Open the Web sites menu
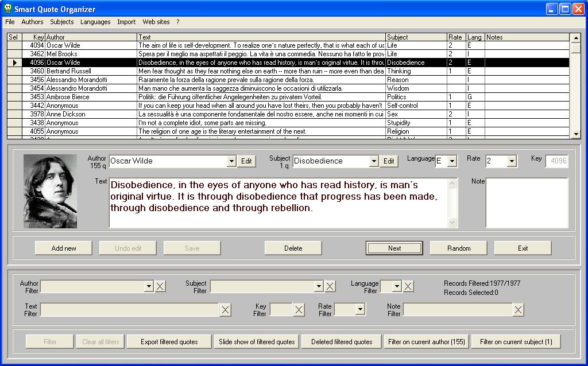This screenshot has height=366, width=588. [x=156, y=22]
